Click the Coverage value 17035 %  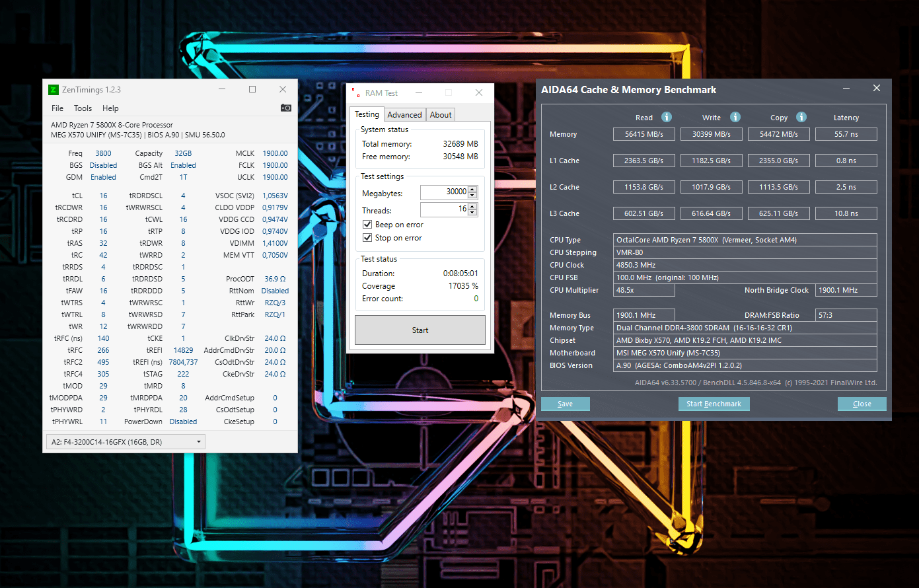pos(463,286)
